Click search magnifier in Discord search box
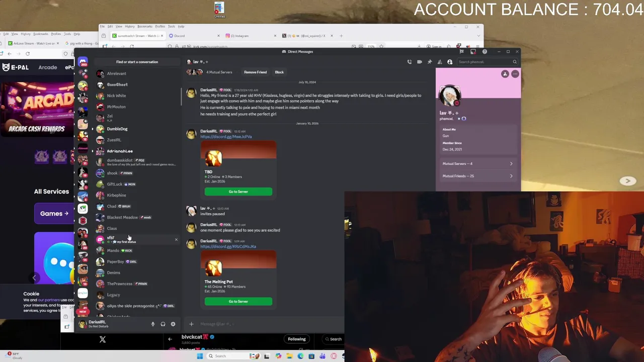The width and height of the screenshot is (644, 362). coord(515,62)
